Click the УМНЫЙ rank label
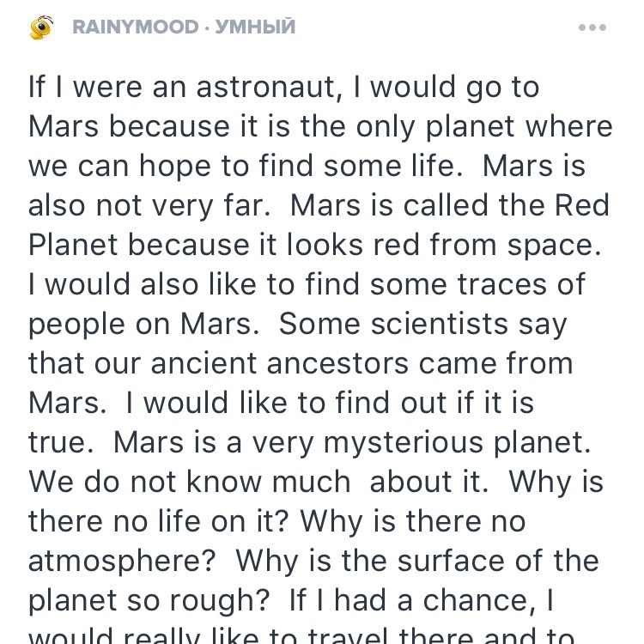This screenshot has width=644, height=644. (x=255, y=27)
